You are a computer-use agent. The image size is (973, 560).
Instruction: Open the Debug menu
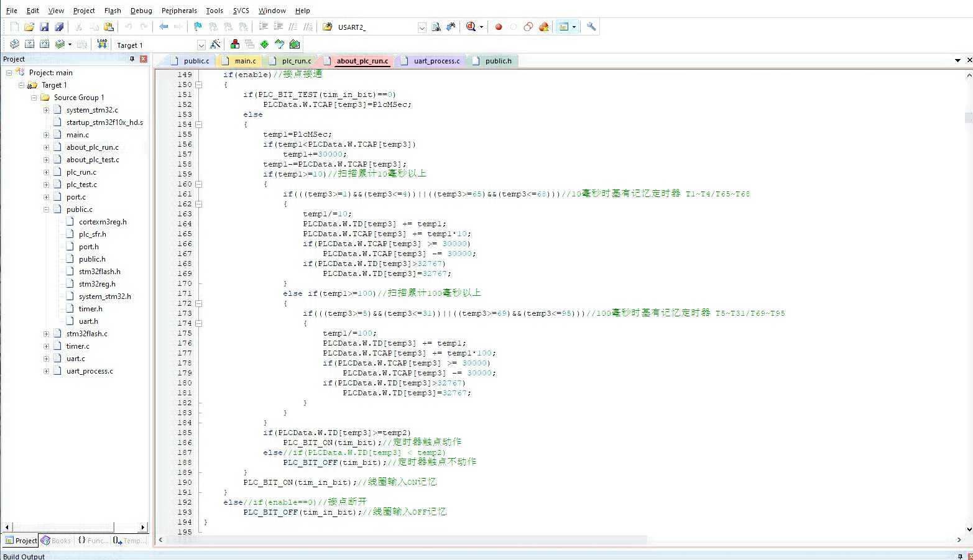(x=141, y=11)
